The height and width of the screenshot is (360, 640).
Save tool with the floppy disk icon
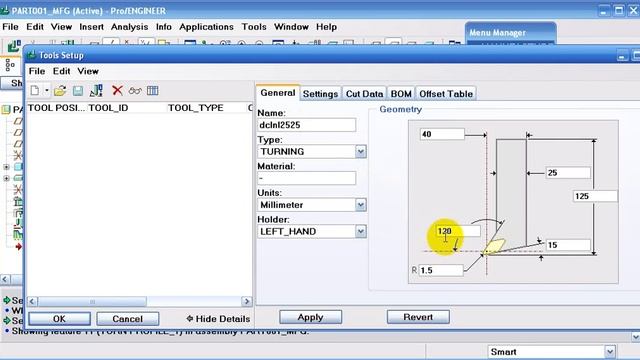click(78, 91)
